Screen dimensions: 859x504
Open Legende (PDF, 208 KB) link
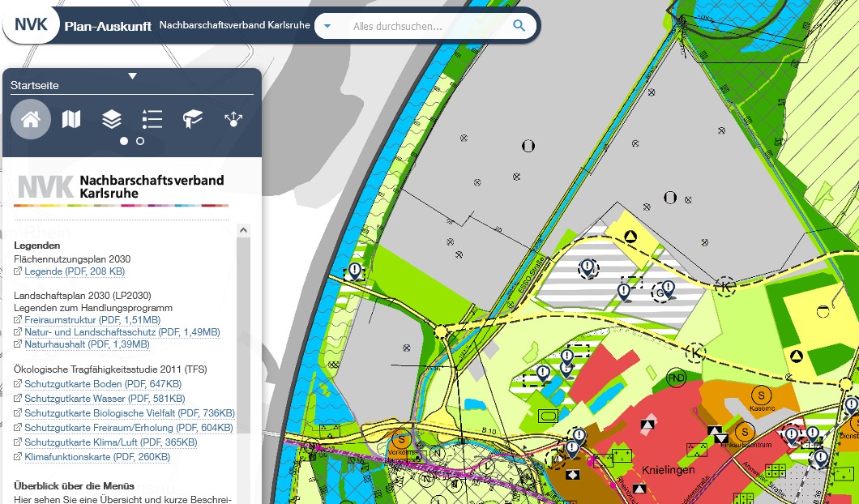[75, 271]
